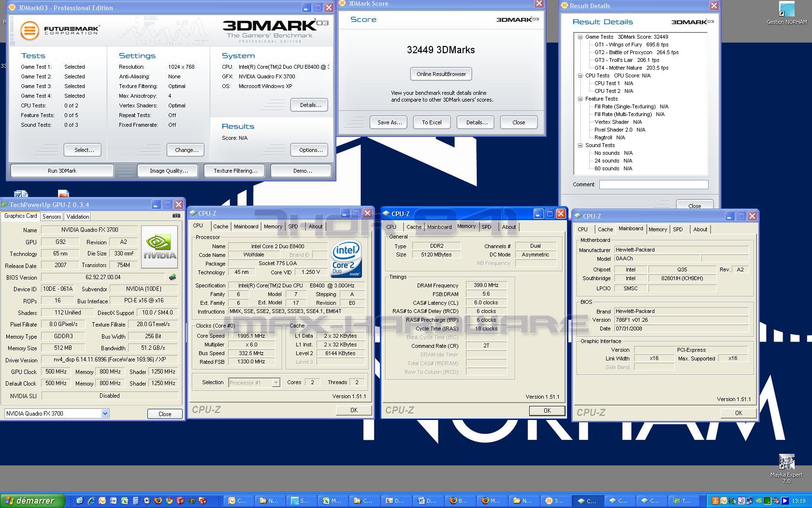
Task: Click the NVIDIA logo in GPU-Z
Action: 159,247
